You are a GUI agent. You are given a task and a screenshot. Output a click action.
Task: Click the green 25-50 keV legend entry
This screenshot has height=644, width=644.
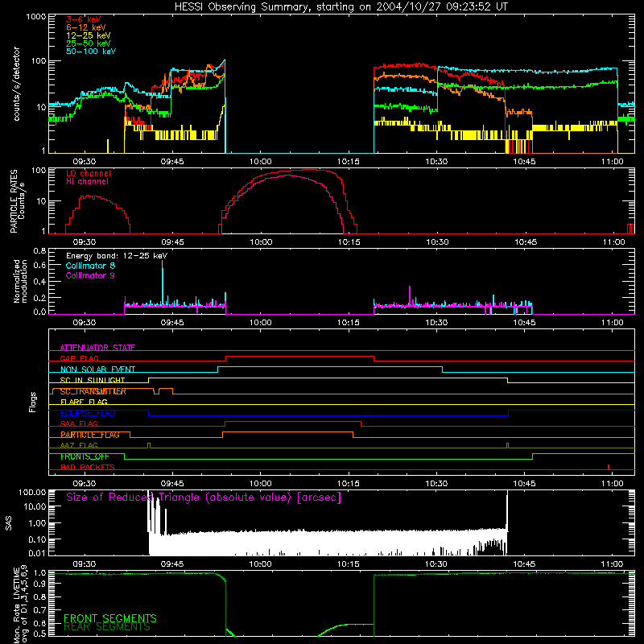point(88,43)
